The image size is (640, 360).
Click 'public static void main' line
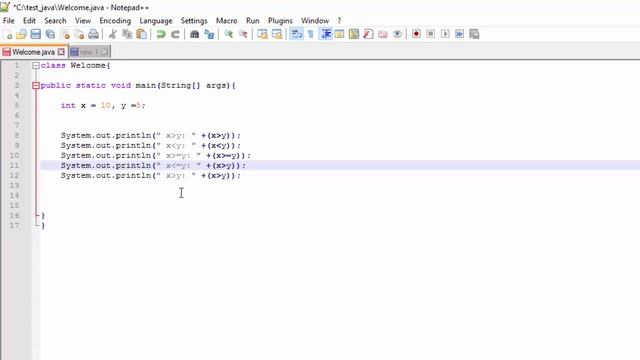pyautogui.click(x=138, y=85)
